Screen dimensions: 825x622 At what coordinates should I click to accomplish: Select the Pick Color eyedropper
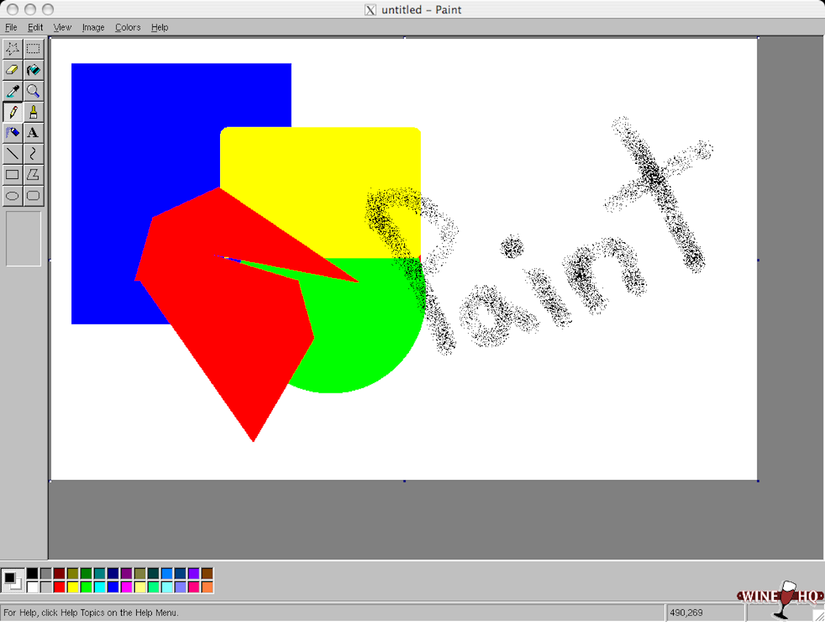(11, 90)
